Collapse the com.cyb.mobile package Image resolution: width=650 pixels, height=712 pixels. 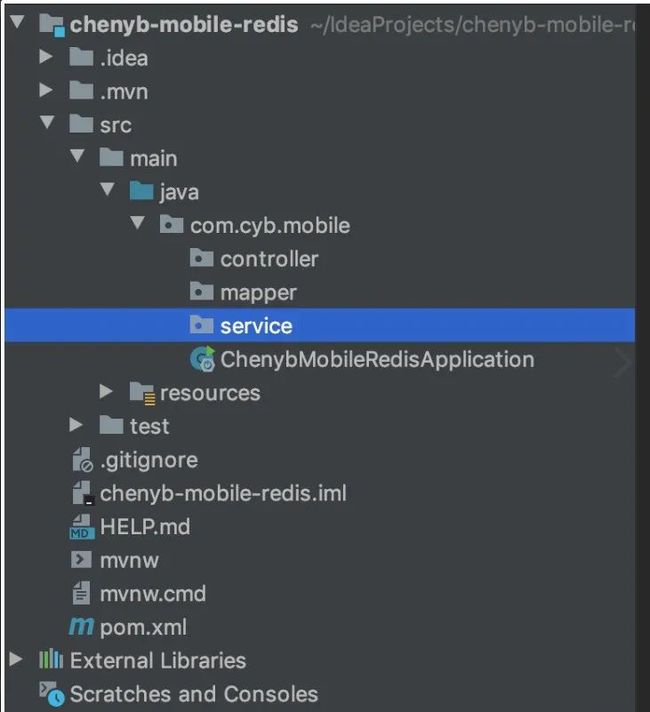coord(137,222)
